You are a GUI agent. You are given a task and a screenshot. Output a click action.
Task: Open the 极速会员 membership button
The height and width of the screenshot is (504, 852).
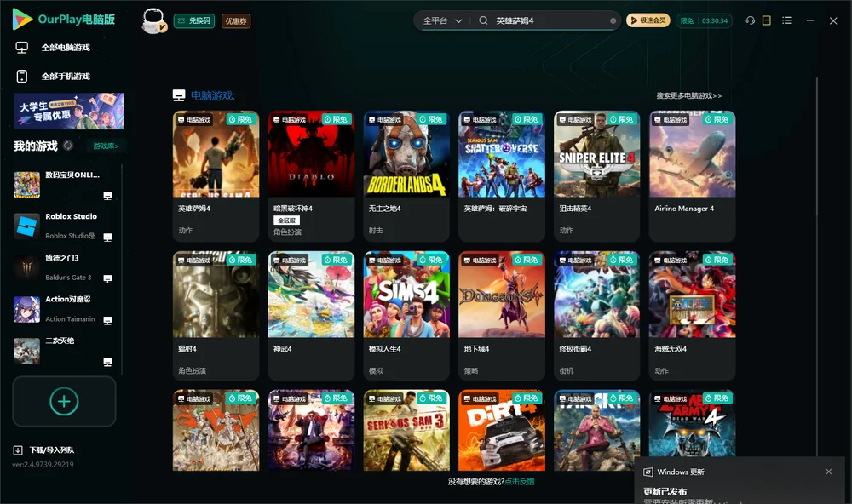pyautogui.click(x=648, y=20)
